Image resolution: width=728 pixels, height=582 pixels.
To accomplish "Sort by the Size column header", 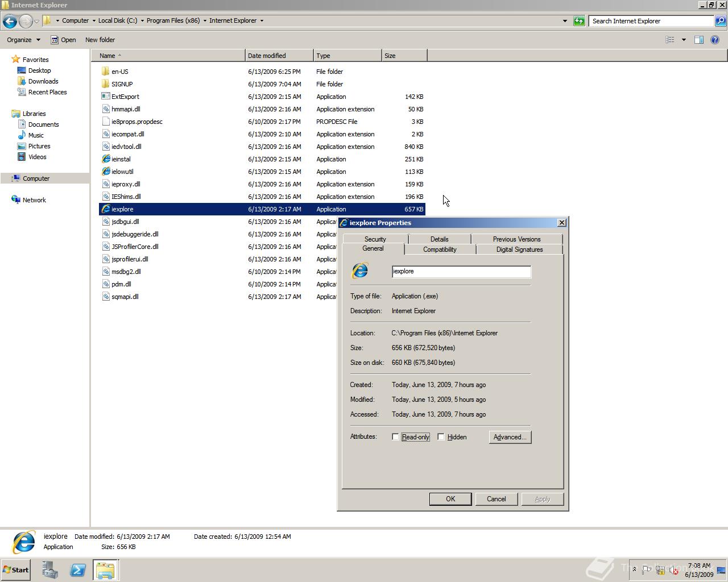I will 404,56.
